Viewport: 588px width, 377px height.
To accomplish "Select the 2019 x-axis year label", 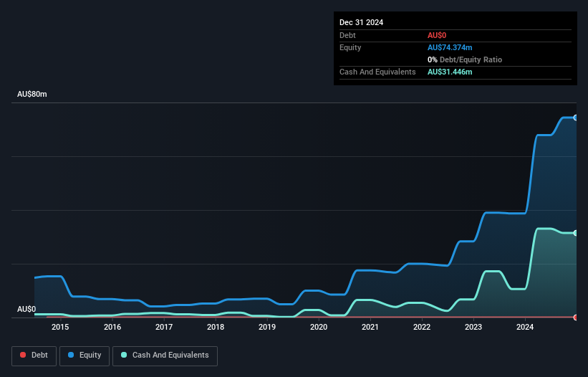I will click(x=267, y=327).
